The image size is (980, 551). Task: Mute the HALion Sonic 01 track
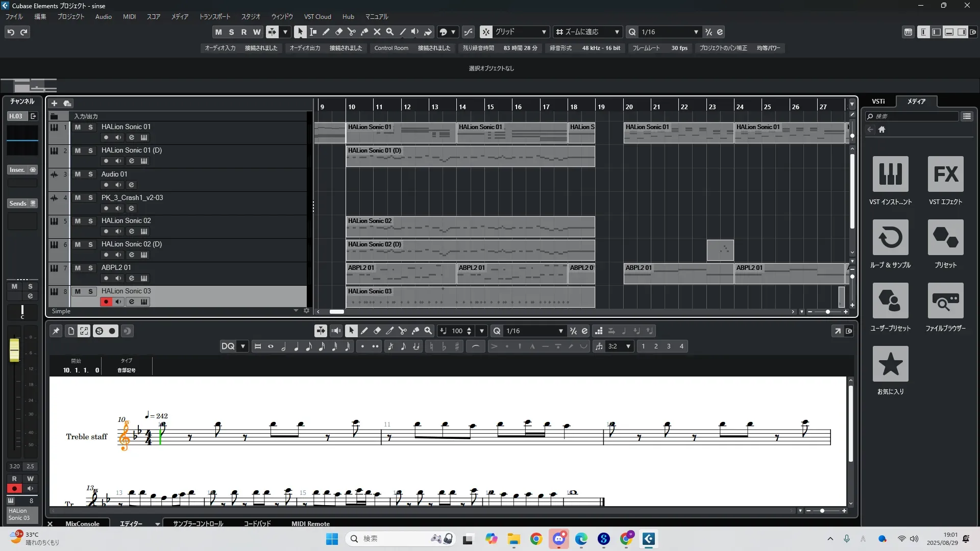point(78,127)
